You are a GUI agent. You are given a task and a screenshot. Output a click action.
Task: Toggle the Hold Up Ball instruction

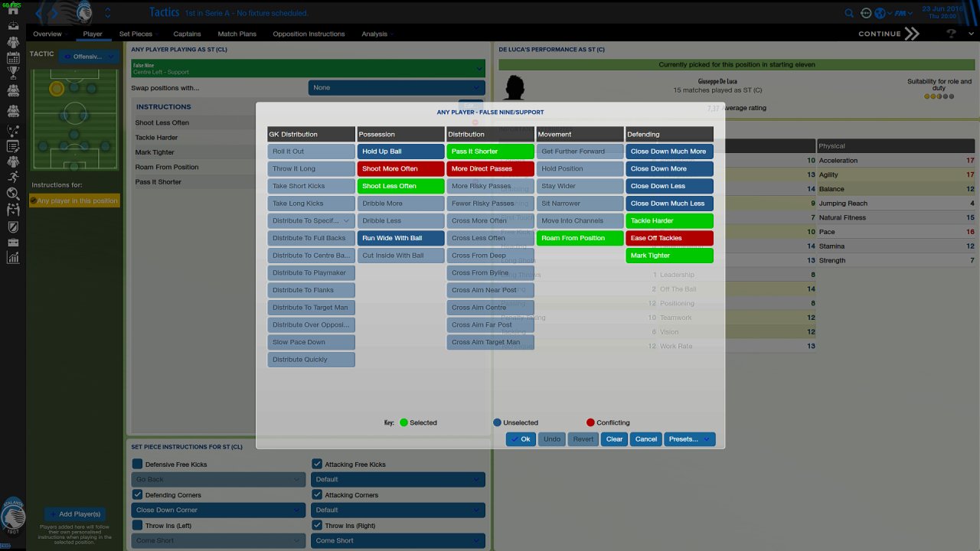point(400,152)
